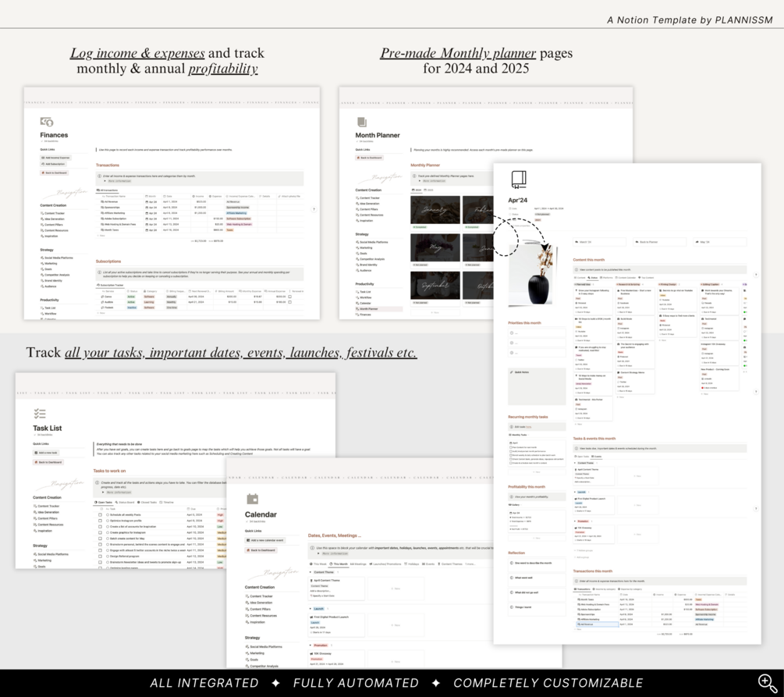Click the icon beside Content Tracker in Finances sidebar
Screen dimensions: 784x697
tap(42, 213)
